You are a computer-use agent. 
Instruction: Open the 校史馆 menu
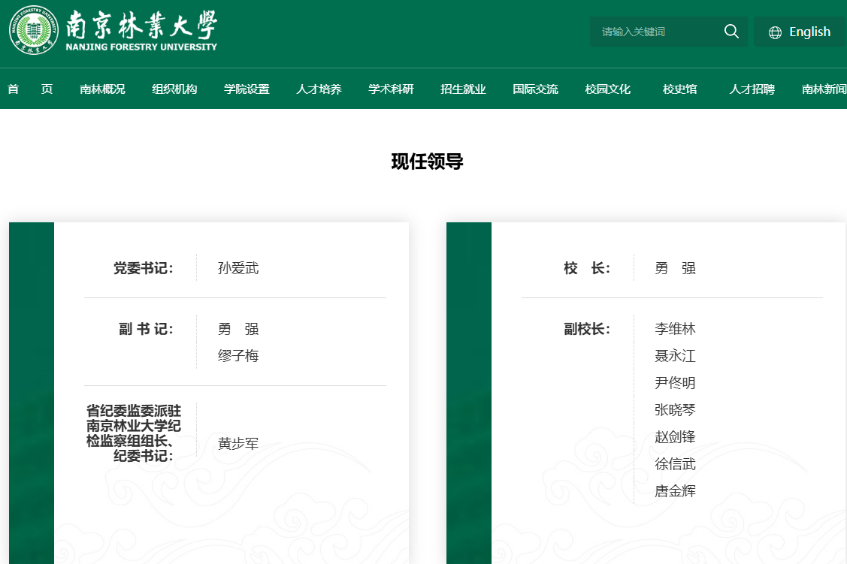click(x=680, y=89)
